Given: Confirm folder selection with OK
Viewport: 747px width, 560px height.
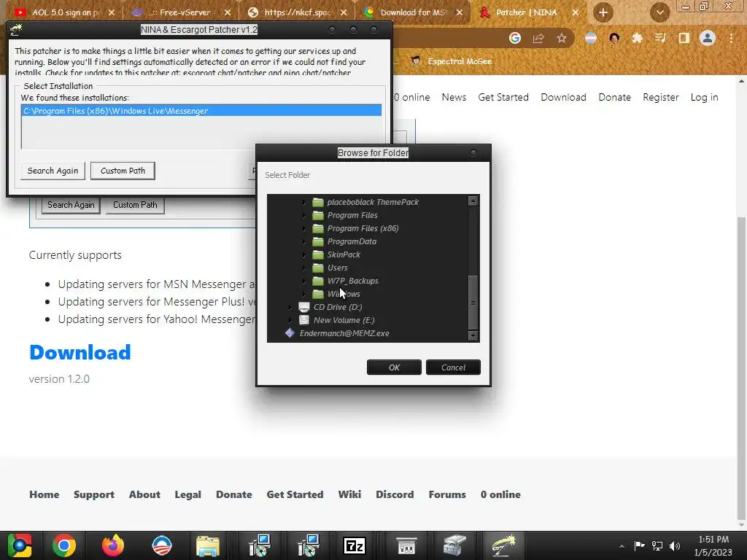Looking at the screenshot, I should pos(394,367).
